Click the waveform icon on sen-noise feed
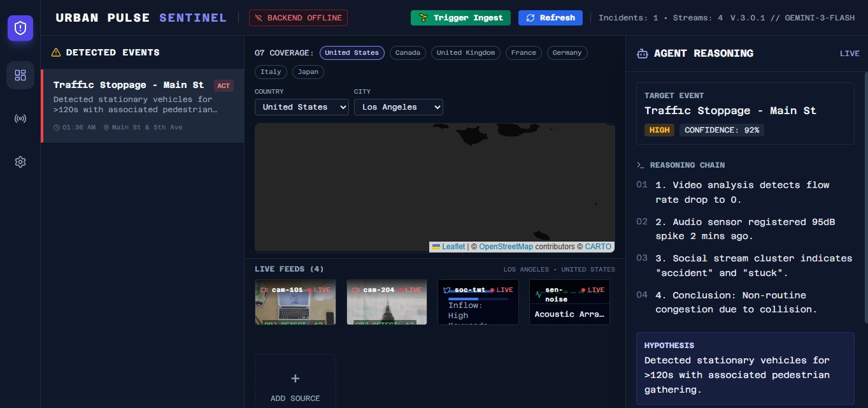The image size is (868, 408). coord(539,294)
